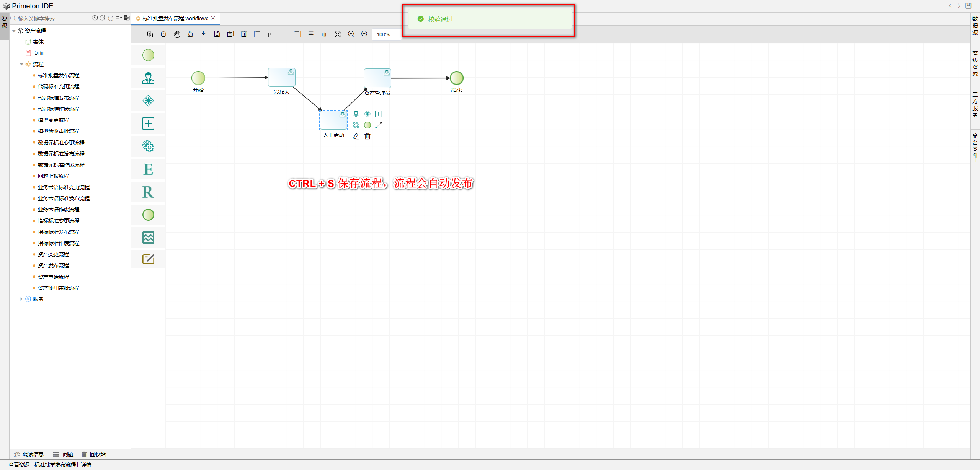980x470 pixels.
Task: Select the gear service activity palette icon
Action: tap(148, 146)
